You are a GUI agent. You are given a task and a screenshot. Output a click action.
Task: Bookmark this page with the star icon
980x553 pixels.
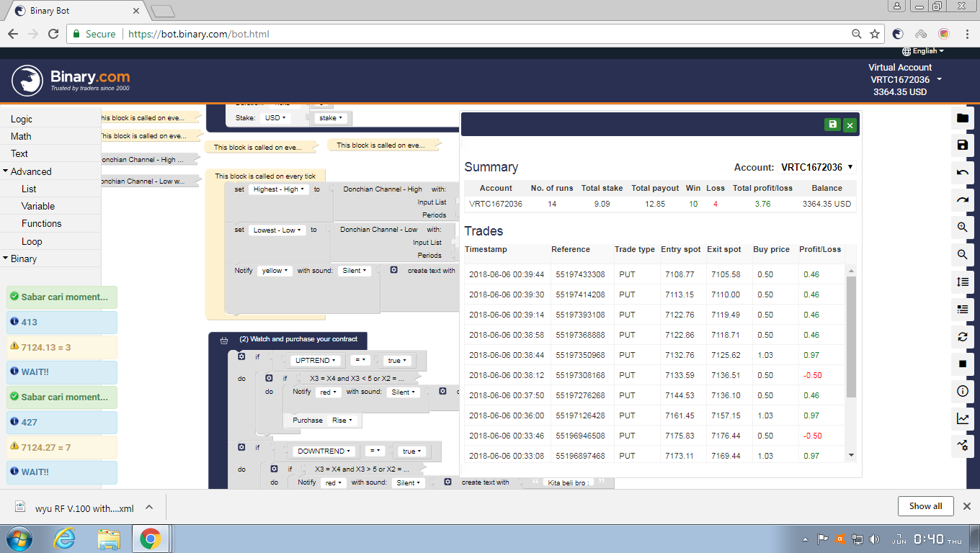(875, 34)
